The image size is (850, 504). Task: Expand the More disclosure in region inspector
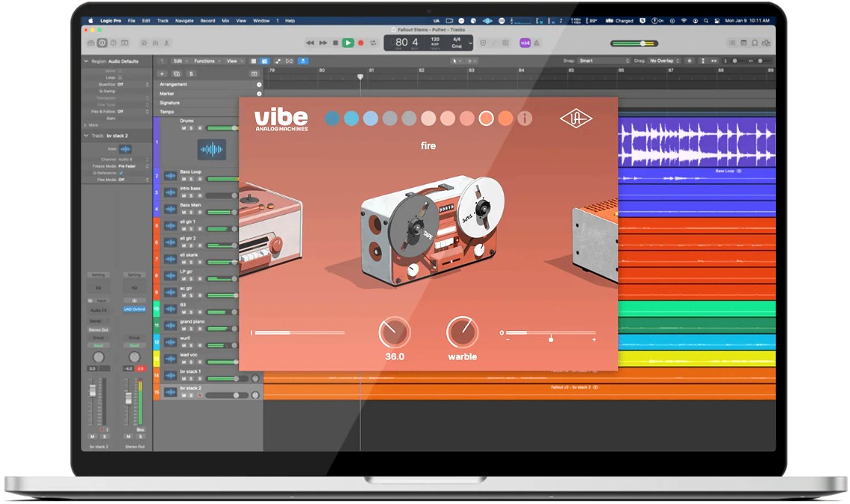pyautogui.click(x=86, y=125)
